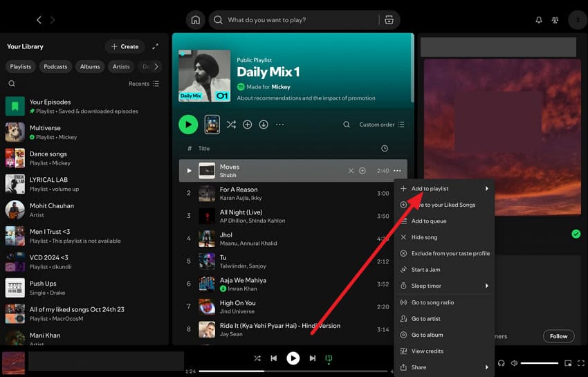Open the Custom order view dropdown
The width and height of the screenshot is (588, 377).
click(382, 125)
